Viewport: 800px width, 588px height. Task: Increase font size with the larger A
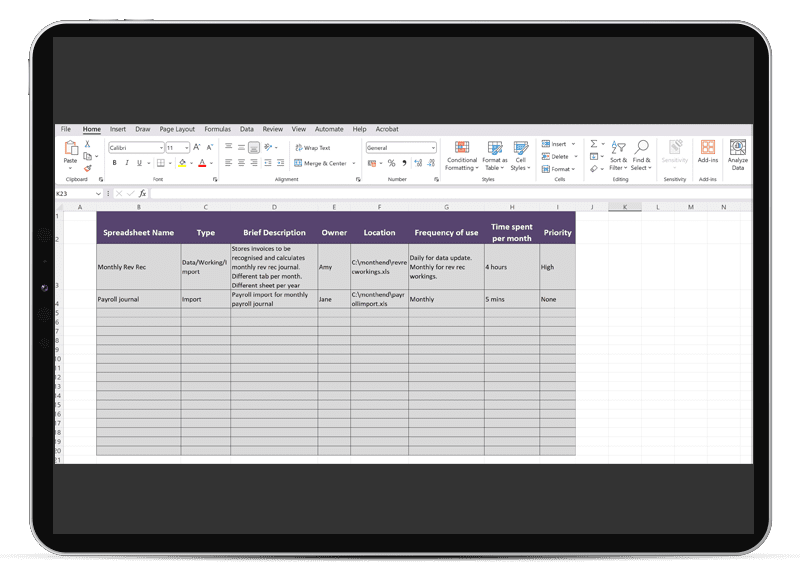(x=197, y=148)
